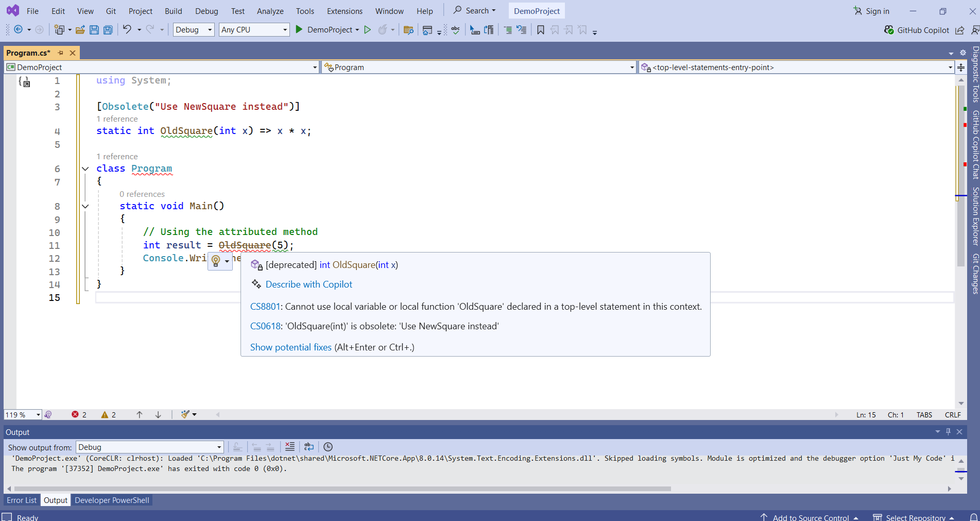Viewport: 980px width, 521px height.
Task: Open the Build menu
Action: pos(173,11)
